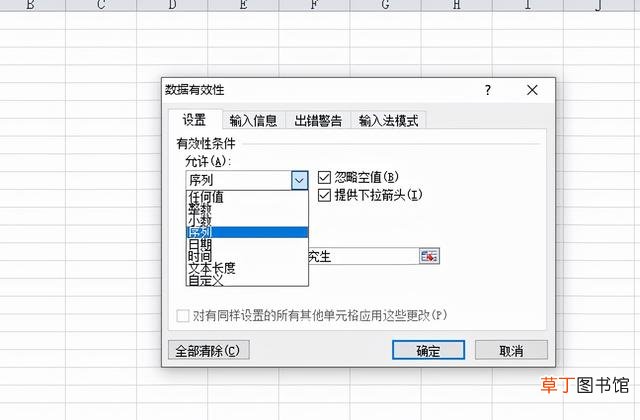640x420 pixels.
Task: Click the source input field containing 究生
Action: coord(363,256)
